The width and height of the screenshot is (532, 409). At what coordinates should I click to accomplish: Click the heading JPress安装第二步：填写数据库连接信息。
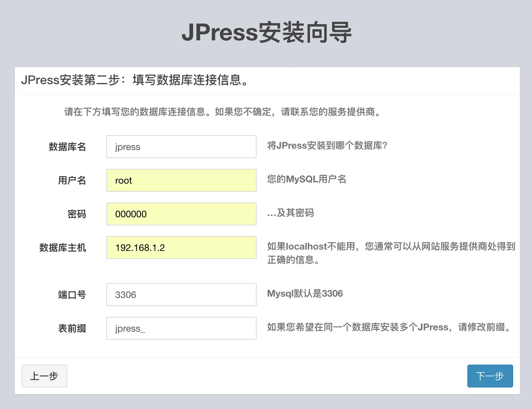[x=135, y=80]
